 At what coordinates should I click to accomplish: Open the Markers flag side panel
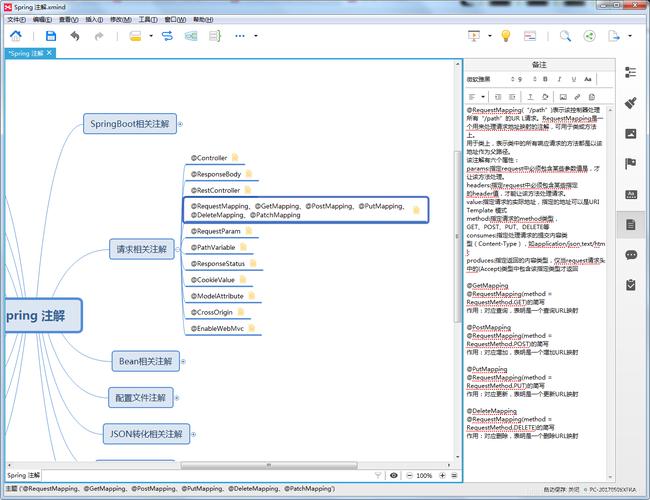coord(631,164)
